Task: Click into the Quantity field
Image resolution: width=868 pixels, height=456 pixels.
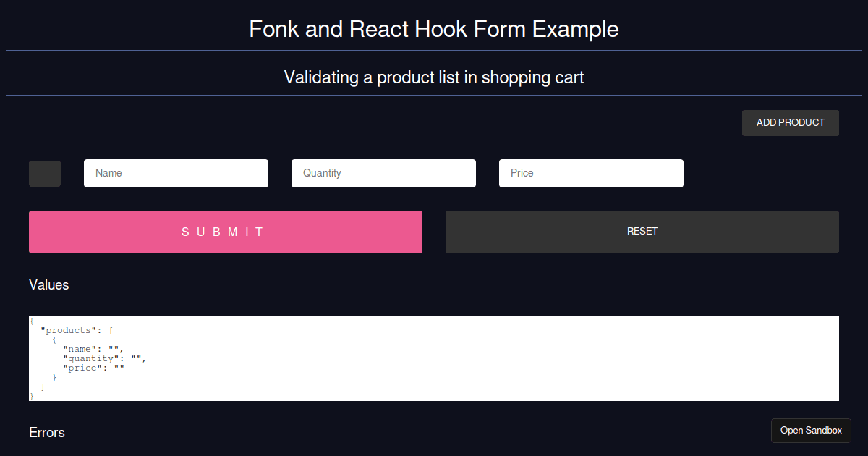Action: (383, 174)
